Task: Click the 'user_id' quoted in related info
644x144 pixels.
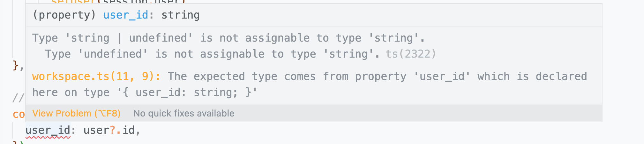Action: pyautogui.click(x=442, y=76)
